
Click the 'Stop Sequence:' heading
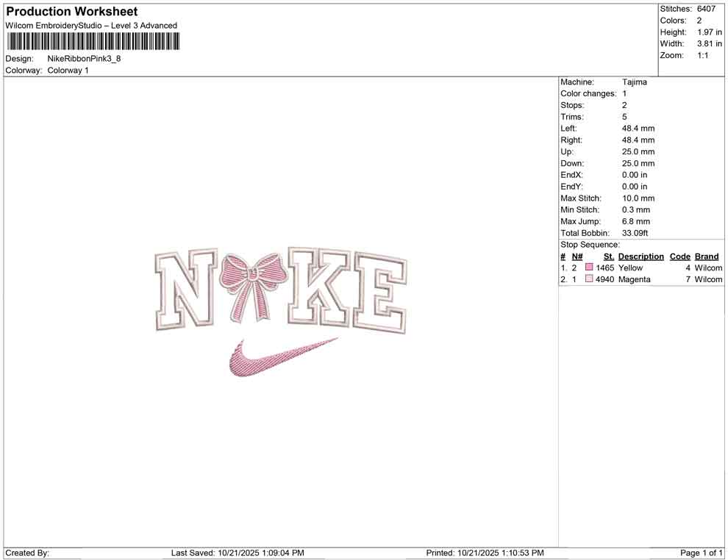tap(590, 245)
